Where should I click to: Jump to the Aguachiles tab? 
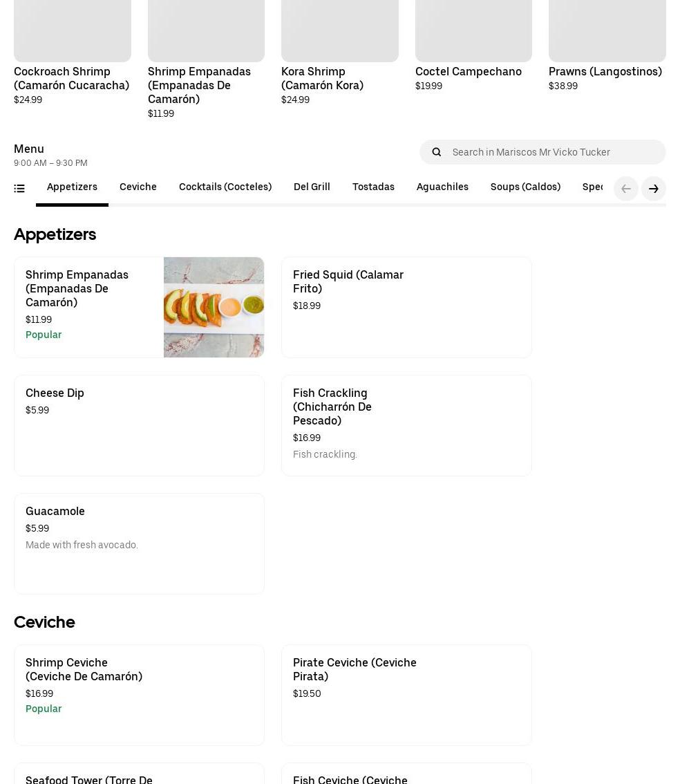coord(442,187)
